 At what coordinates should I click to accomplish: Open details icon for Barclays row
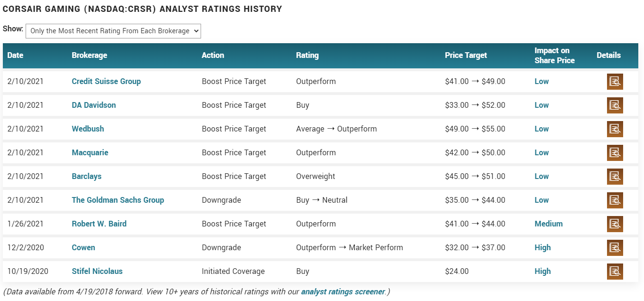615,177
